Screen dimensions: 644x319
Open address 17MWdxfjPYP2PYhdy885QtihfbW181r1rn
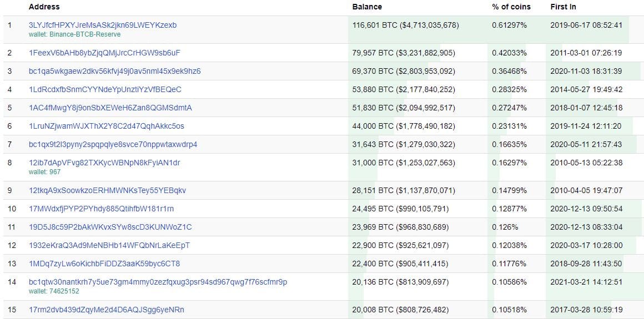point(102,209)
